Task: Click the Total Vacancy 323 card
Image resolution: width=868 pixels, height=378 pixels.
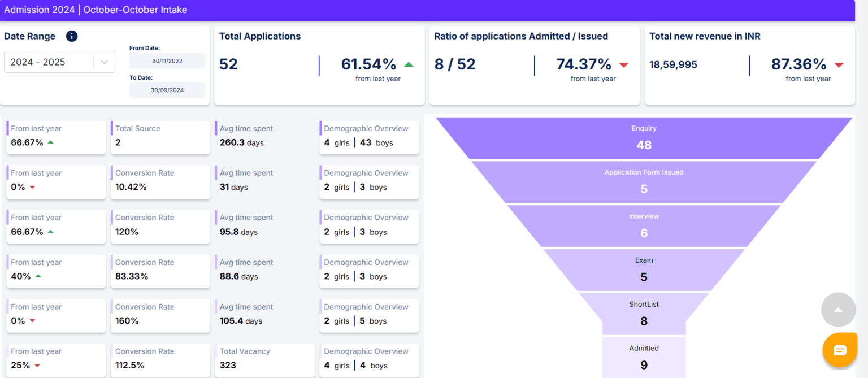Action: pyautogui.click(x=264, y=359)
